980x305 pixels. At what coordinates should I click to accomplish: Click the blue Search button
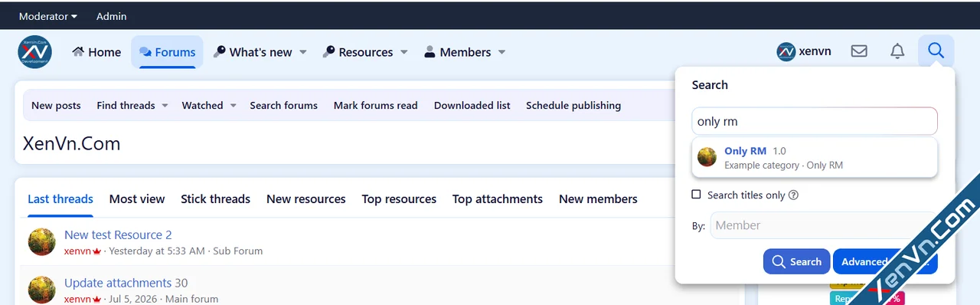[796, 261]
